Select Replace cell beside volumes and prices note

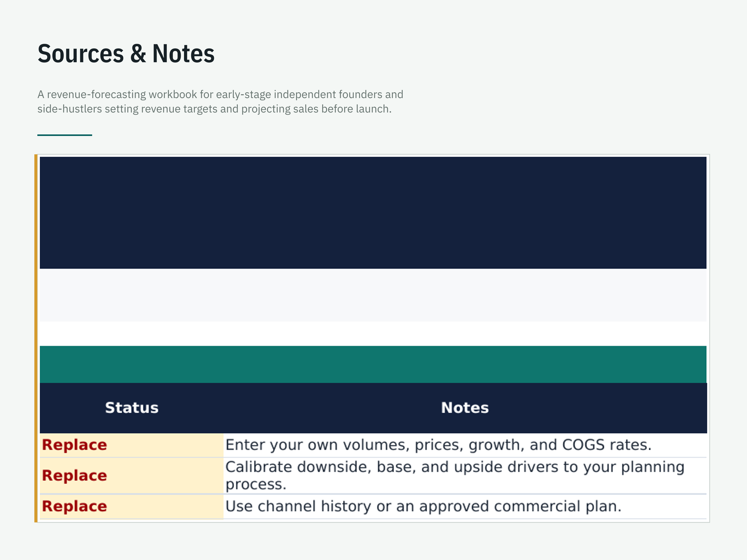click(x=132, y=445)
